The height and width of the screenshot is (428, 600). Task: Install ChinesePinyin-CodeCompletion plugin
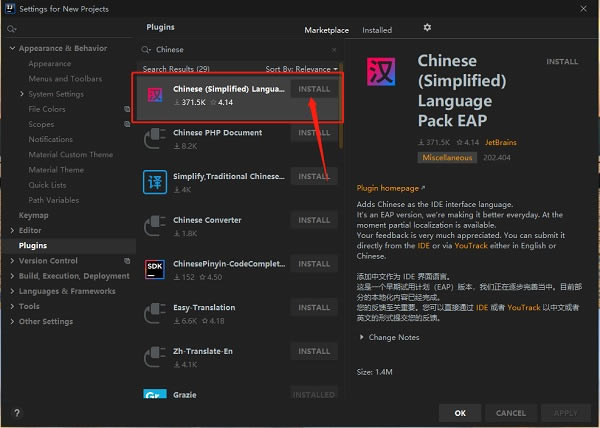314,264
